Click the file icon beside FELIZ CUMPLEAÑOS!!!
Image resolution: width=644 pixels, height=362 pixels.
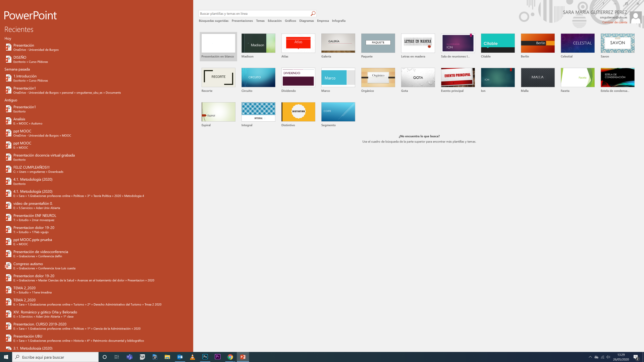8,169
